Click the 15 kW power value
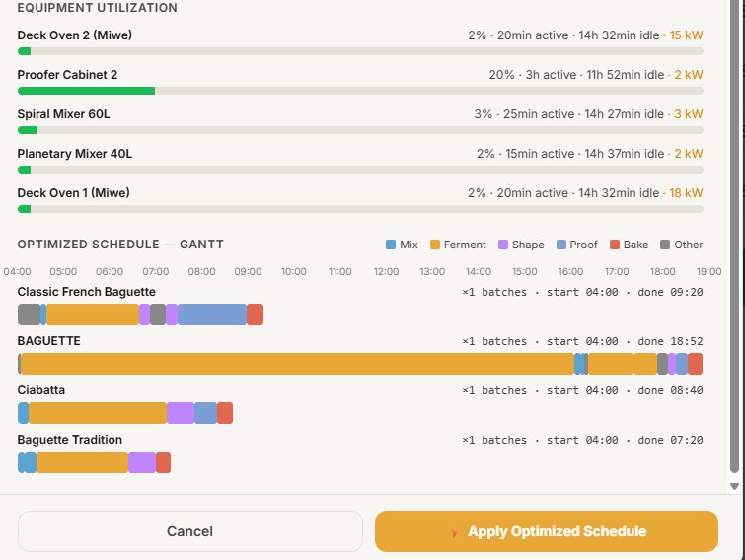The height and width of the screenshot is (560, 745). tap(686, 35)
